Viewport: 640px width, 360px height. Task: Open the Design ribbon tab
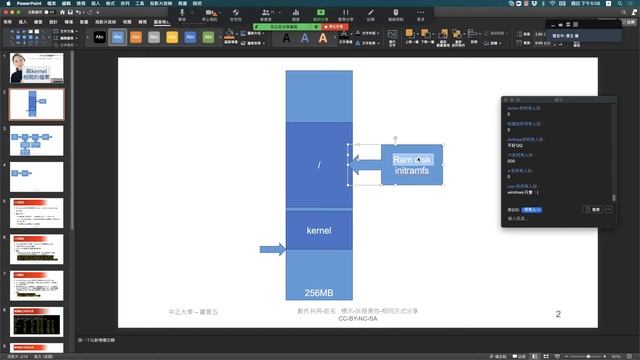tap(53, 22)
